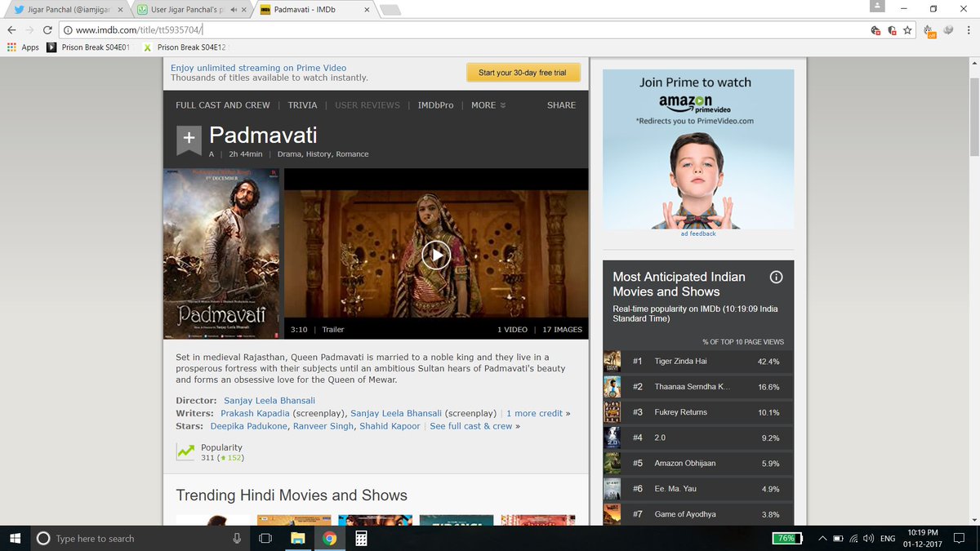Click the green 76% battery indicator
The image size is (980, 551).
[x=786, y=539]
